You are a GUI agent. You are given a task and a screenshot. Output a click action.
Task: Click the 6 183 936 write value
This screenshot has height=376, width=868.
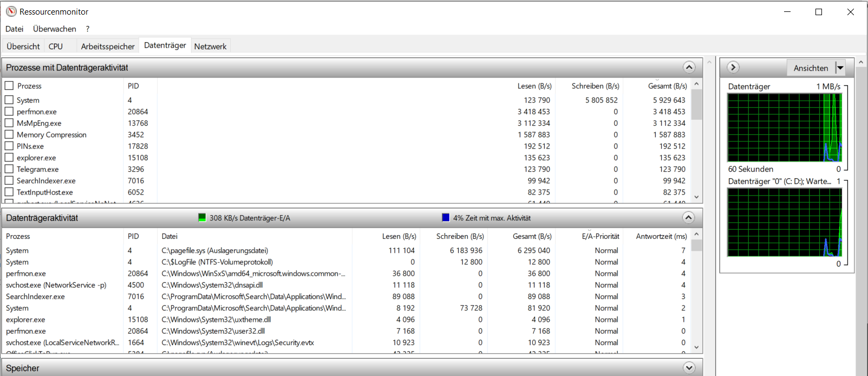(466, 250)
